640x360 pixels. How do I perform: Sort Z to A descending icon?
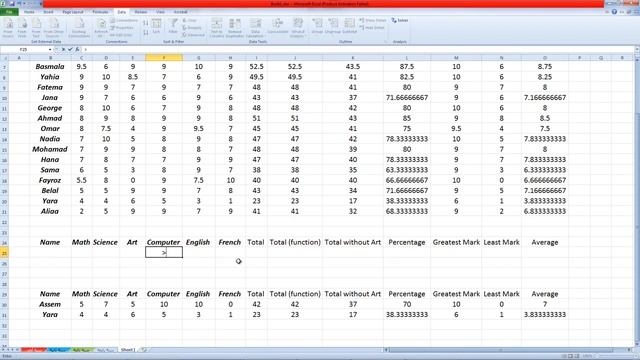point(146,32)
